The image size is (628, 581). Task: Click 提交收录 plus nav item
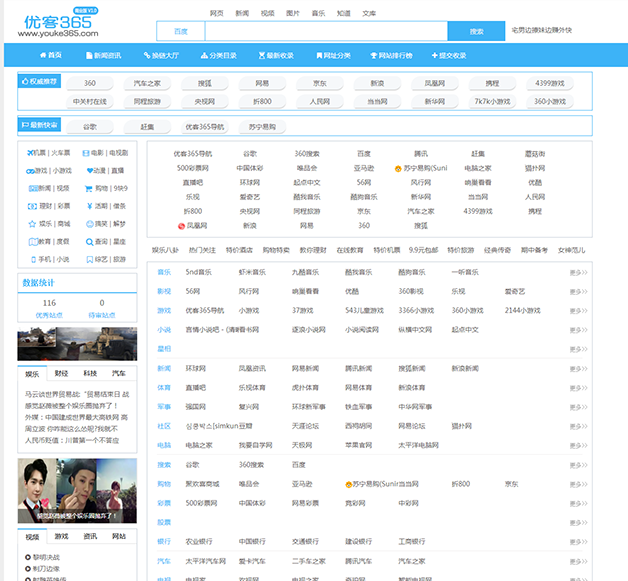(x=449, y=55)
